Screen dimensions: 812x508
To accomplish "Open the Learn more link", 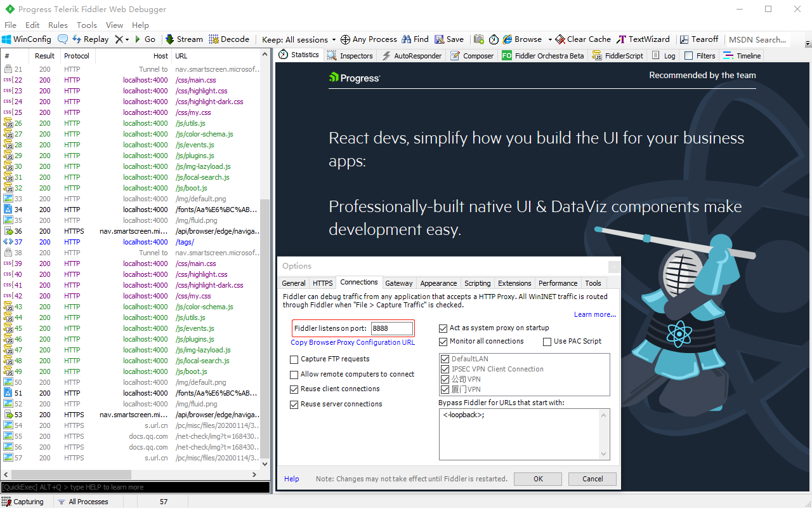I will [x=595, y=314].
